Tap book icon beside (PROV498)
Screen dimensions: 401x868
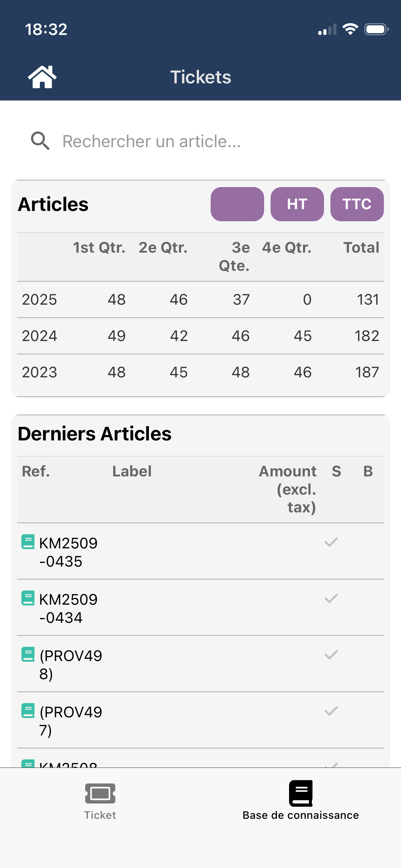point(28,654)
